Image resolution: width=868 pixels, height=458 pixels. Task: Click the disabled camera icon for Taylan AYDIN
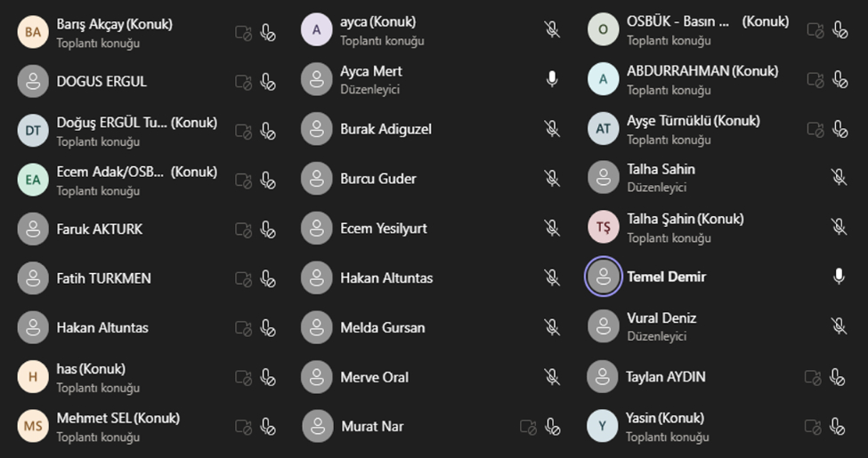[x=813, y=377]
